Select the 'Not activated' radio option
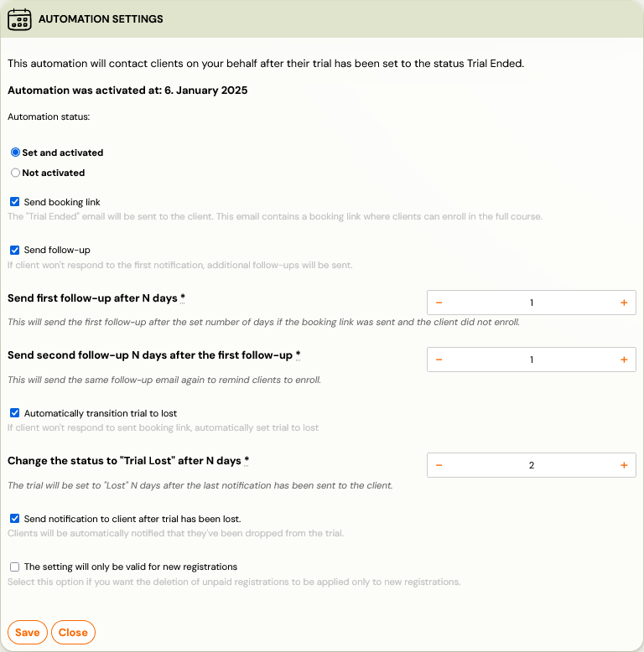Image resolution: width=644 pixels, height=652 pixels. pos(15,173)
